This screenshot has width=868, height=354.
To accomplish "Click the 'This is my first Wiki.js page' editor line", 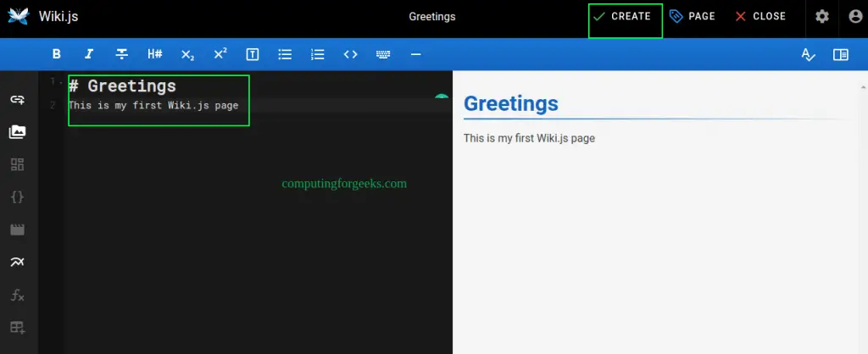I will pyautogui.click(x=153, y=105).
